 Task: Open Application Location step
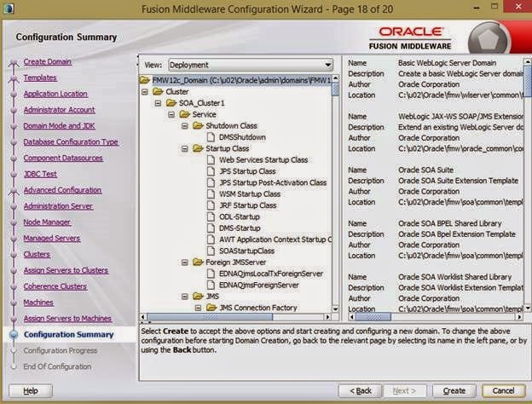[55, 94]
